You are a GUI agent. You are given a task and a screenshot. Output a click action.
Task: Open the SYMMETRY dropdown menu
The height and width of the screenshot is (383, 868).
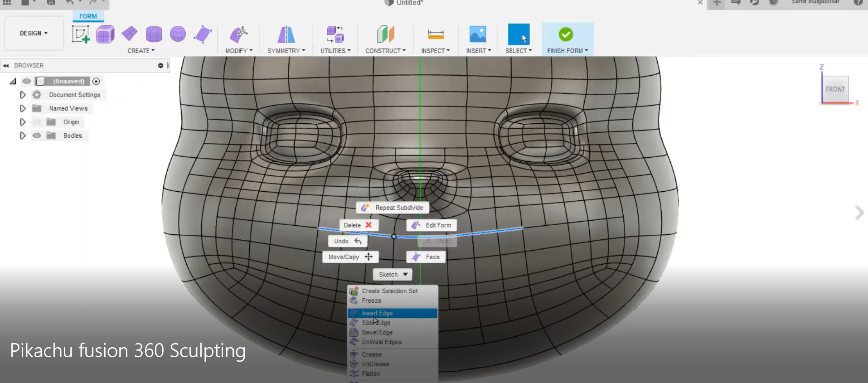pyautogui.click(x=286, y=51)
